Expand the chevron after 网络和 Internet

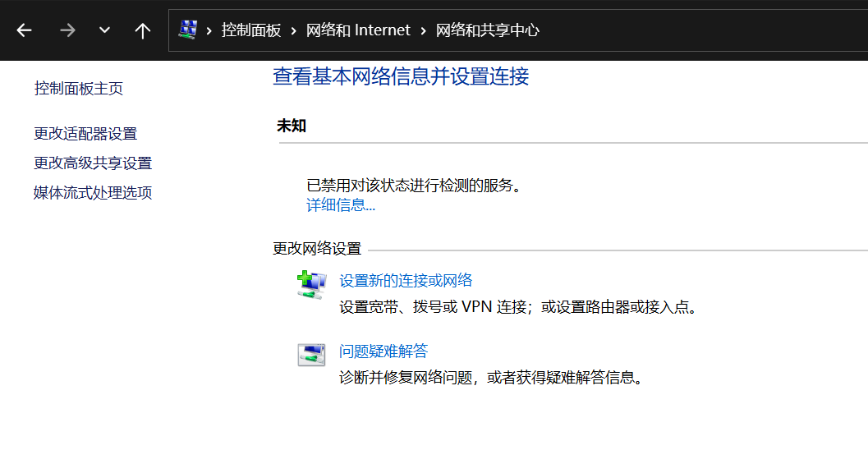coord(424,30)
